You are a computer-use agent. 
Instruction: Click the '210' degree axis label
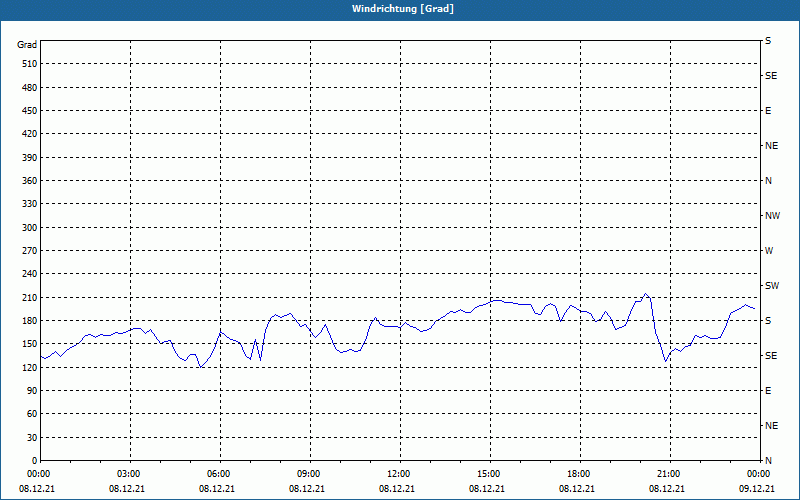(x=30, y=297)
